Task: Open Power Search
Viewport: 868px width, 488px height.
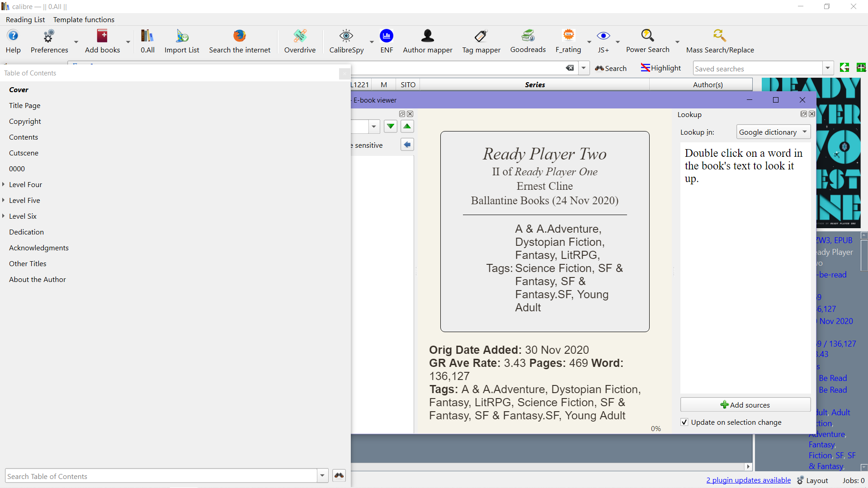Action: 647,41
